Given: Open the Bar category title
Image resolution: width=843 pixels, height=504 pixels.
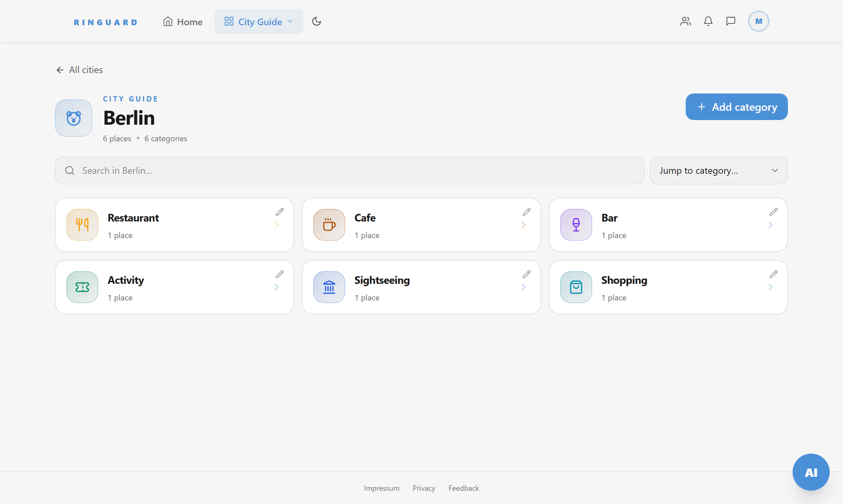Looking at the screenshot, I should 609,218.
